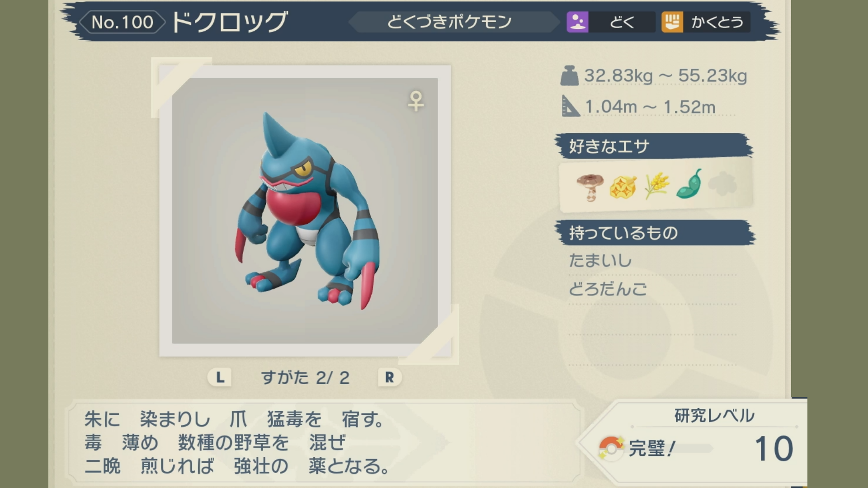Select the どろだんご held item entry

click(608, 289)
